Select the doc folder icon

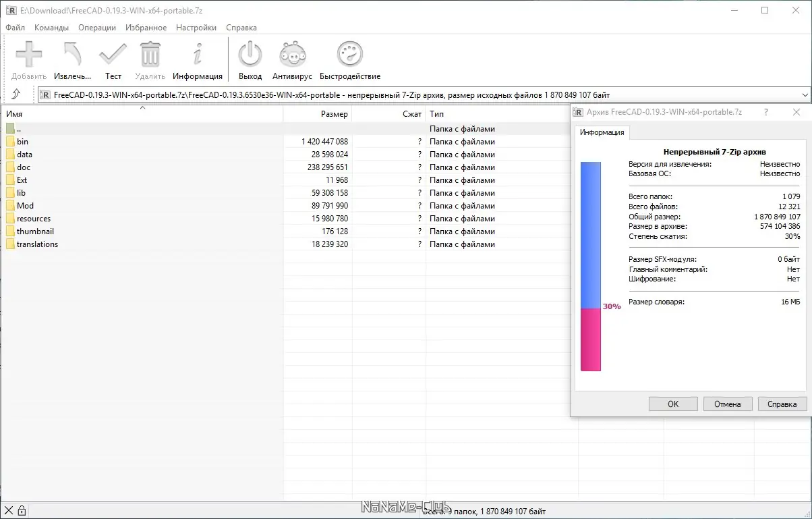(x=10, y=167)
